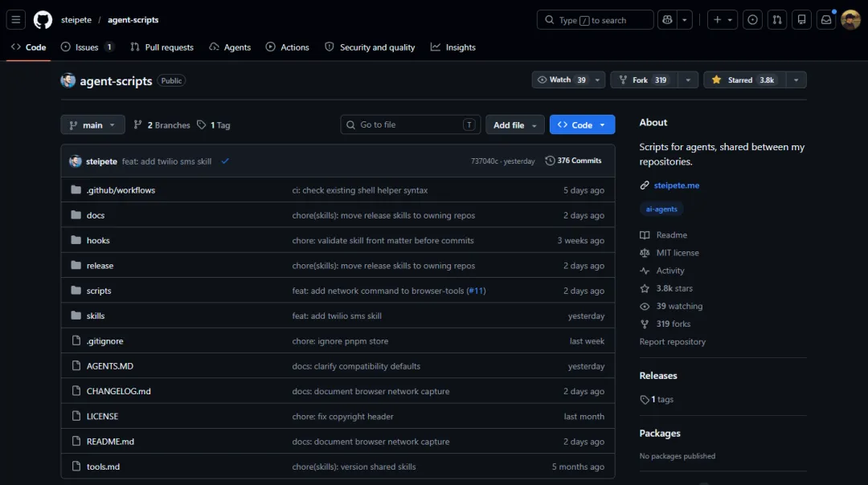Switch to the Pull requests tab
This screenshot has width=868, height=485.
click(x=162, y=47)
